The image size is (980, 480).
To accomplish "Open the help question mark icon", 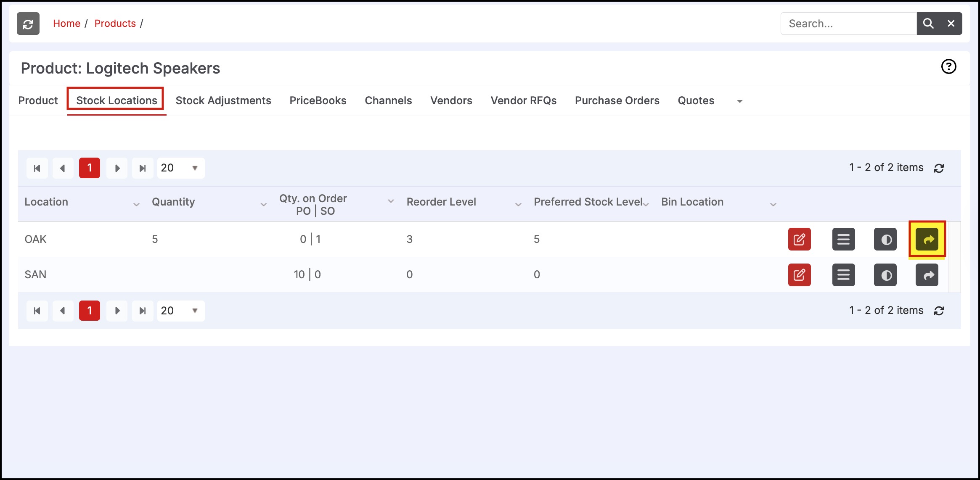I will tap(948, 66).
